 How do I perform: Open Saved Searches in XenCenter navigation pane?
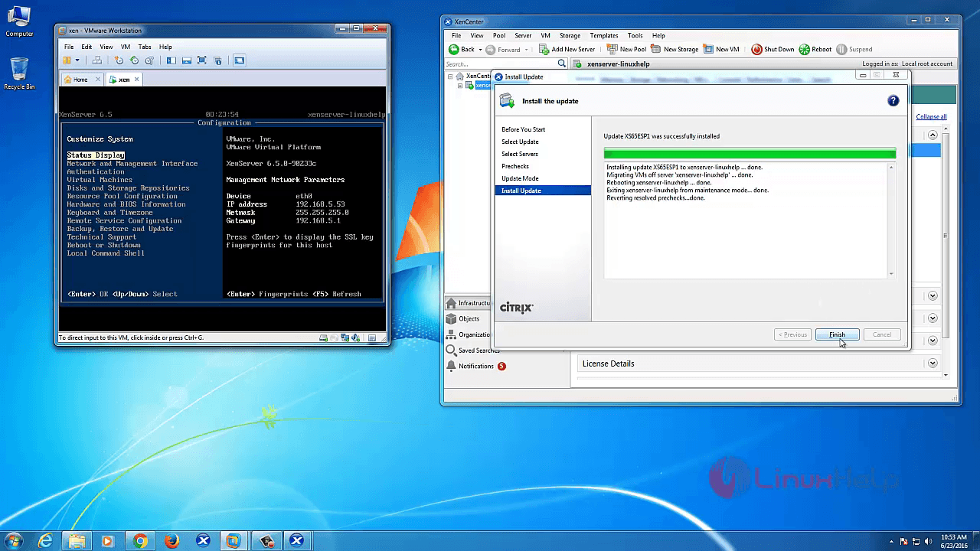[x=472, y=350]
